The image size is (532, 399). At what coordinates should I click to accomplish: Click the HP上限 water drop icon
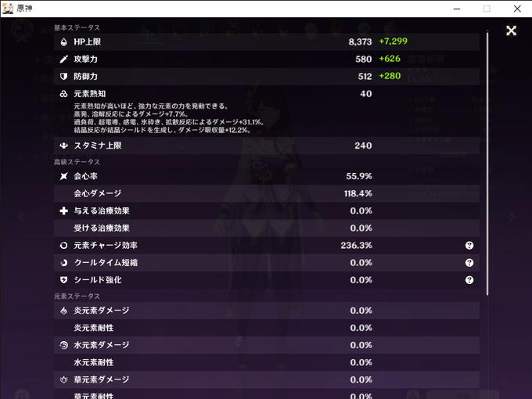tap(63, 42)
